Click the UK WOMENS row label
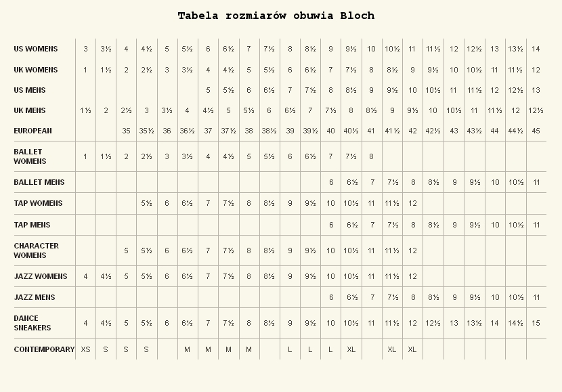Image resolution: width=562 pixels, height=392 pixels. [35, 70]
